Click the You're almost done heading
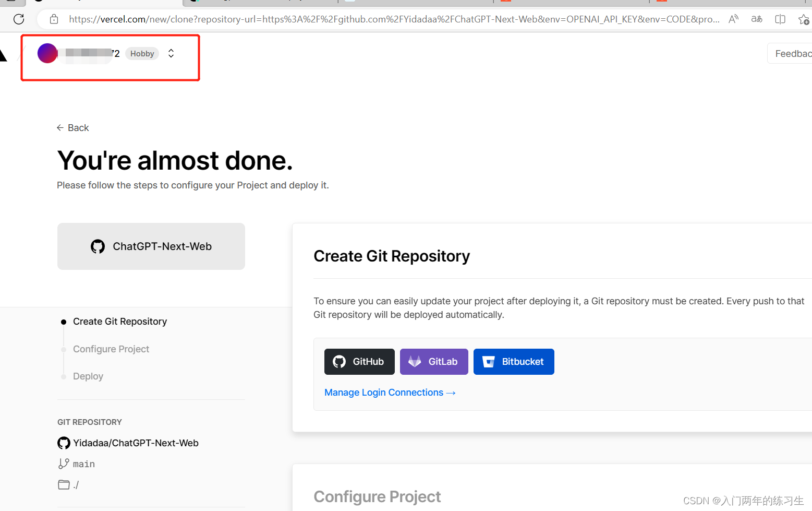The image size is (812, 511). click(x=175, y=160)
